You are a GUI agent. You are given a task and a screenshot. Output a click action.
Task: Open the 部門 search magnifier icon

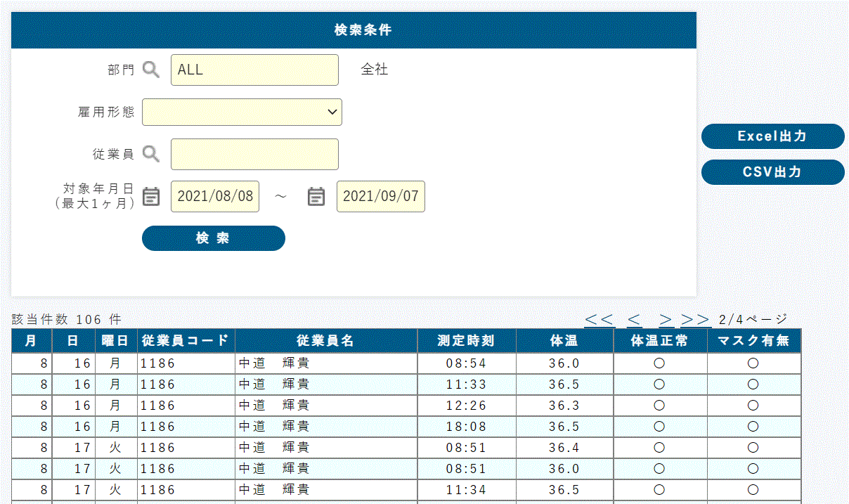click(151, 70)
